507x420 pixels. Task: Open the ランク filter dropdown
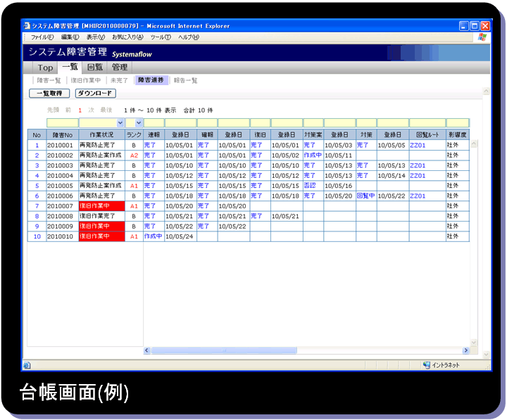pos(139,123)
